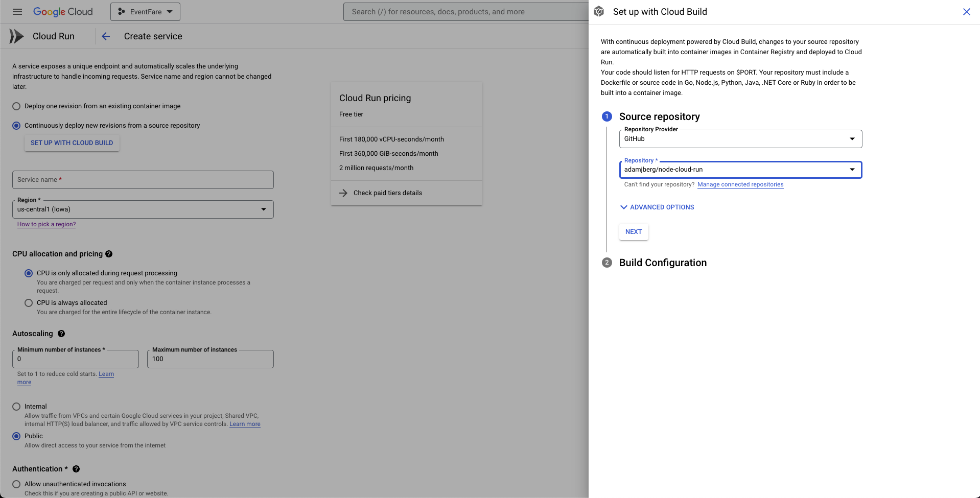Open the Repository Provider GitHub dropdown

point(740,139)
